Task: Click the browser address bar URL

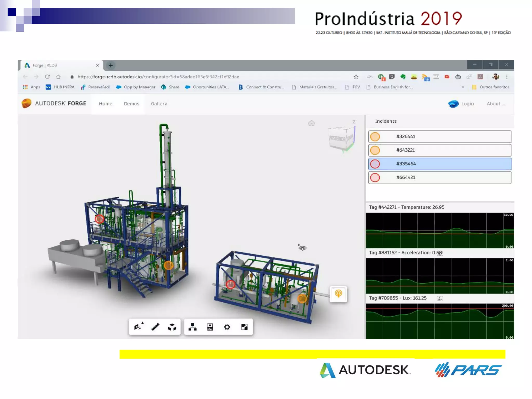Action: 158,77
